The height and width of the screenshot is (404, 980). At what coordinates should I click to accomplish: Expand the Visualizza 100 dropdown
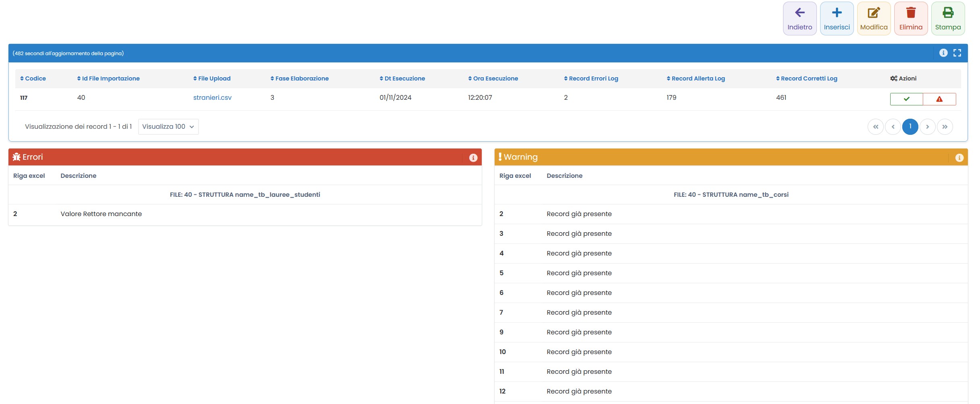[168, 127]
